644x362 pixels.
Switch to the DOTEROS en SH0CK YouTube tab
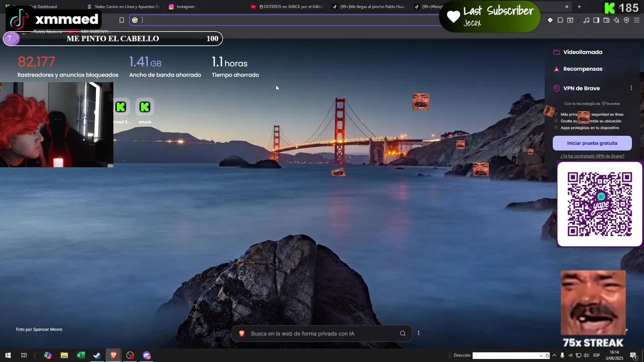click(287, 7)
